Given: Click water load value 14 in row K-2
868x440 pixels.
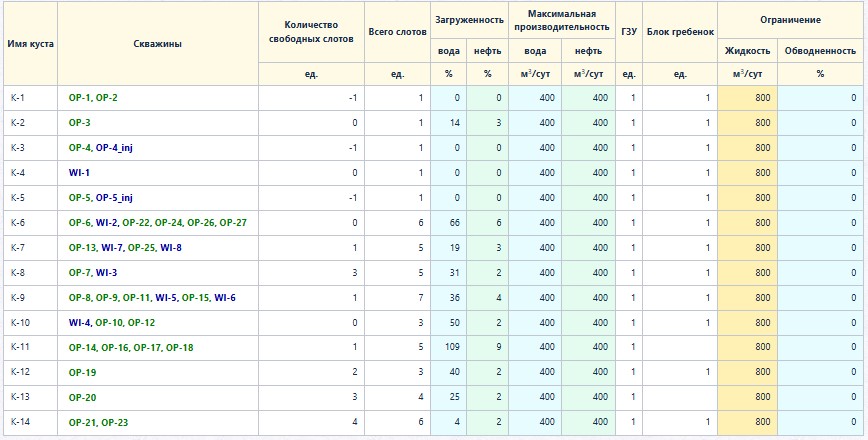Looking at the screenshot, I should coord(455,123).
